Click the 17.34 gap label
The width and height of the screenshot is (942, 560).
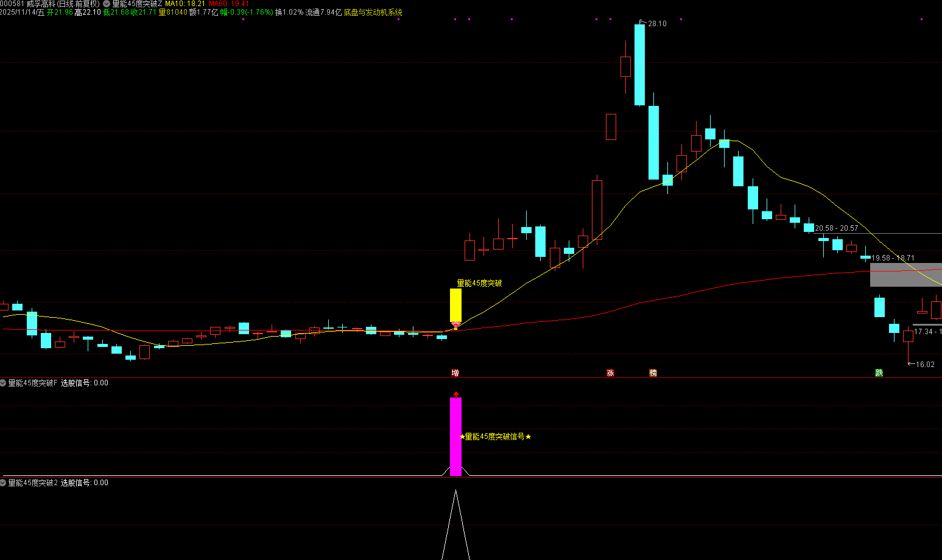[x=927, y=332]
